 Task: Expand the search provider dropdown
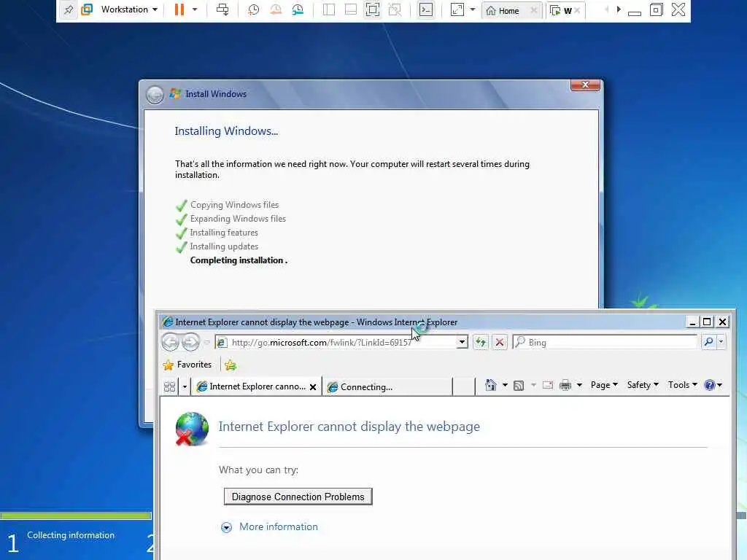[x=721, y=341]
